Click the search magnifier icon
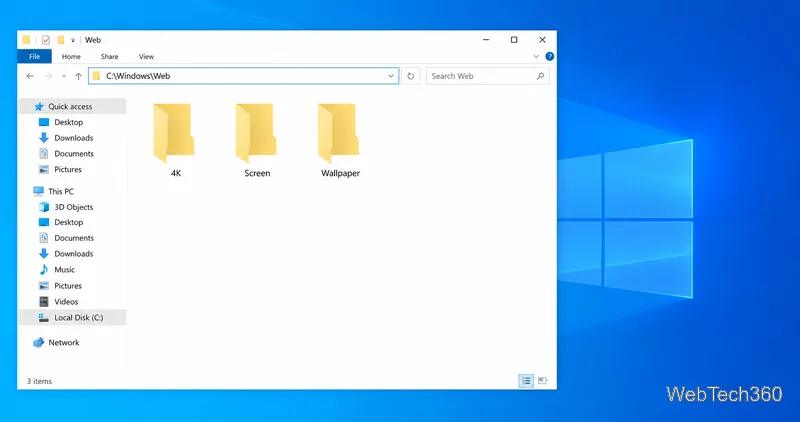 pyautogui.click(x=541, y=76)
